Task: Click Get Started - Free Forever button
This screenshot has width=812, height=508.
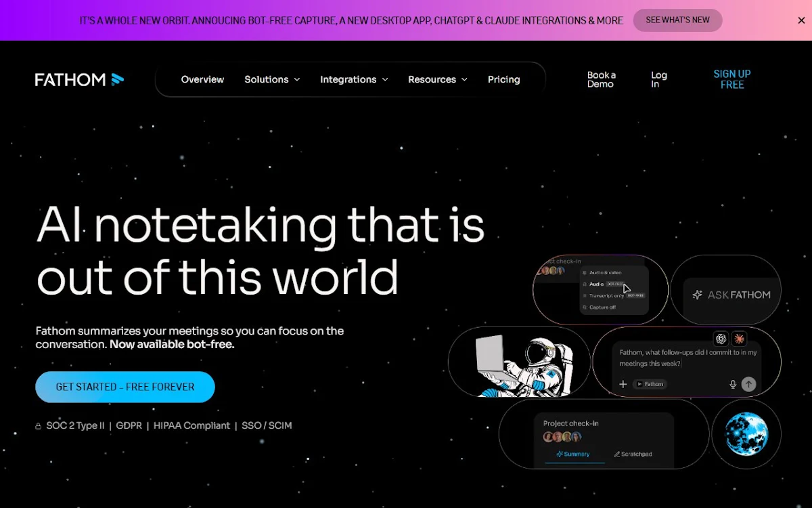Action: (125, 387)
